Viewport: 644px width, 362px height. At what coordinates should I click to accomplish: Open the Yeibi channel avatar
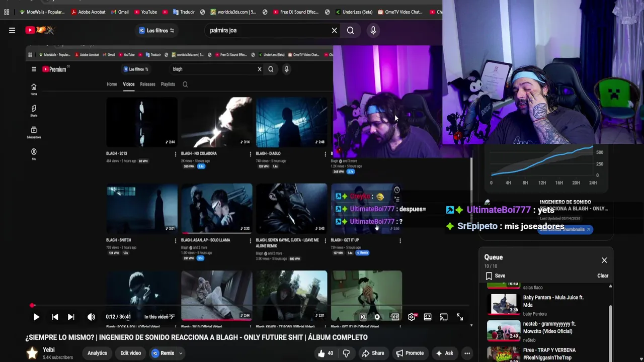tap(32, 353)
